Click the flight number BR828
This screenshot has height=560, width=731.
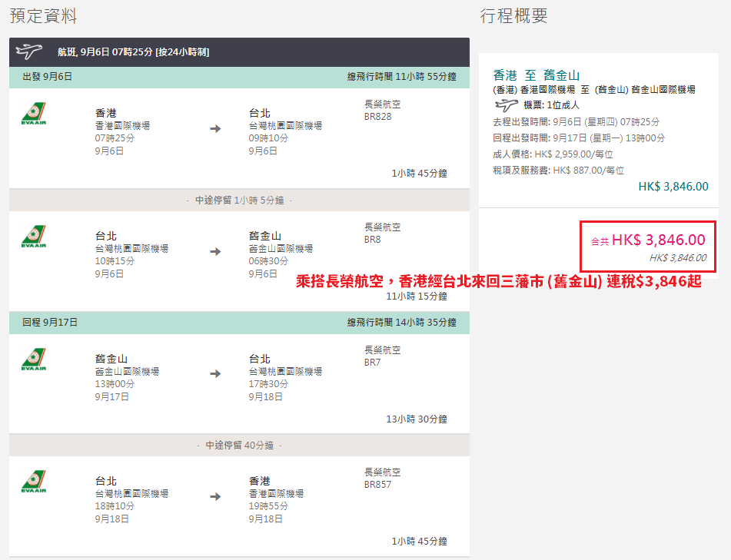click(x=377, y=117)
